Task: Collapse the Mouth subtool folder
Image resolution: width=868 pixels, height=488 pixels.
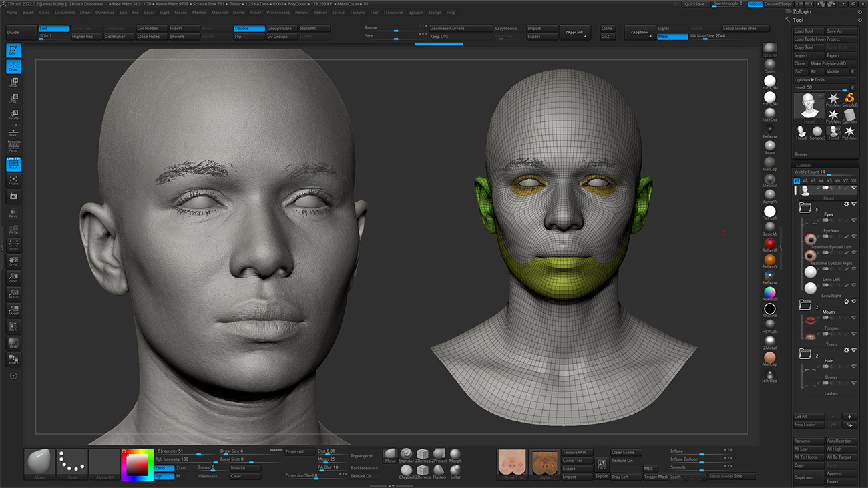Action: pos(805,306)
